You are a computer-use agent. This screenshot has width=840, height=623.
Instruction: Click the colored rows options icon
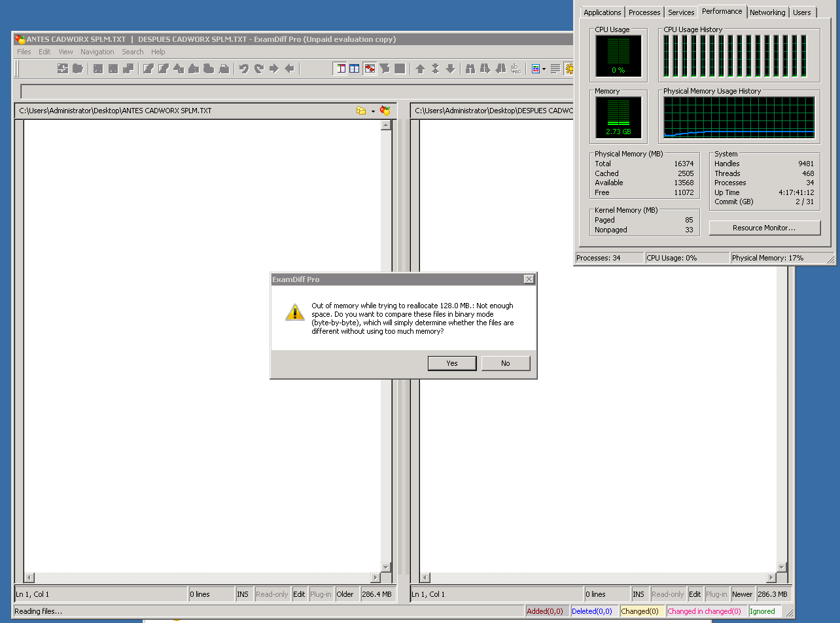pyautogui.click(x=535, y=68)
